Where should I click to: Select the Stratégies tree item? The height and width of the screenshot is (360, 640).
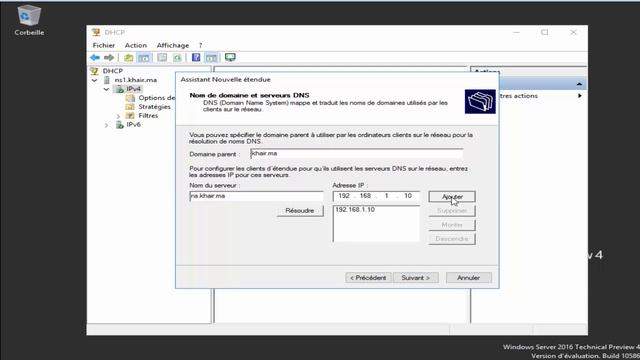click(154, 107)
